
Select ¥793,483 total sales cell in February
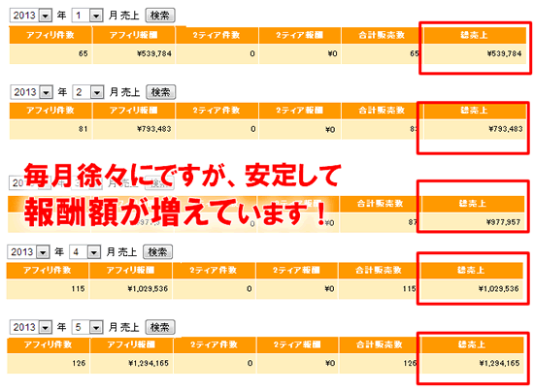point(475,129)
